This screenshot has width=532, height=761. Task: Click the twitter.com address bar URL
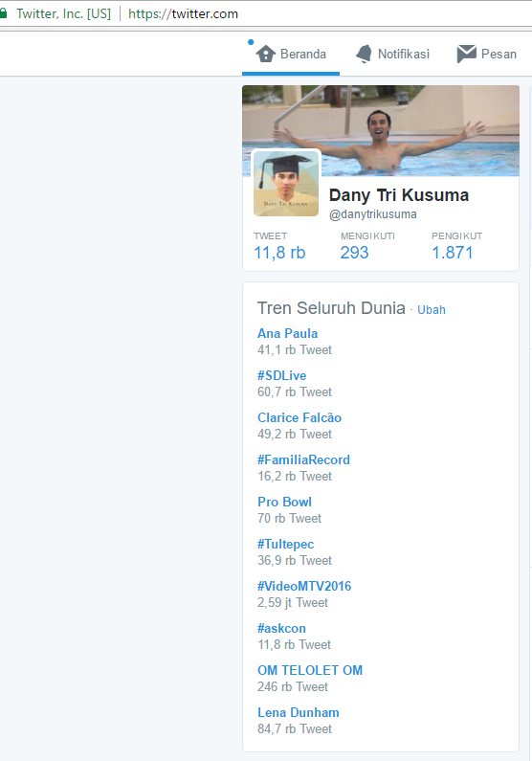[184, 13]
